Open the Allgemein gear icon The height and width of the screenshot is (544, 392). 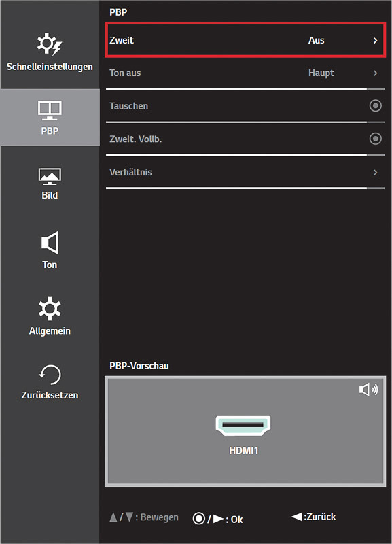point(50,309)
